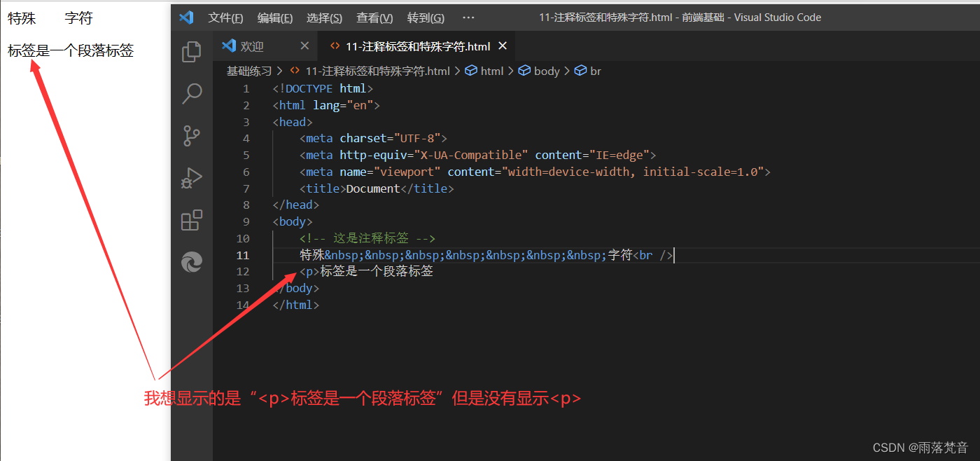The image size is (980, 461).
Task: Open the 编辑(E) menu
Action: pos(275,18)
